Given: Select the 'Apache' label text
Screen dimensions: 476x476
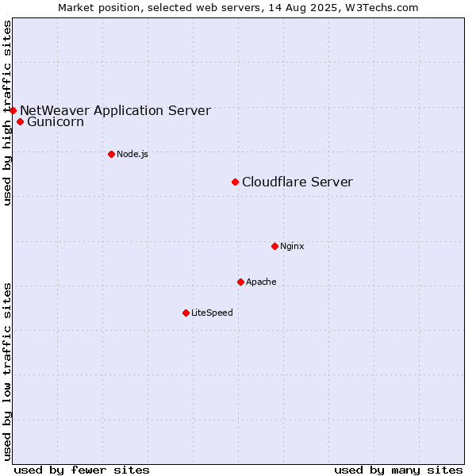Looking at the screenshot, I should tap(261, 282).
